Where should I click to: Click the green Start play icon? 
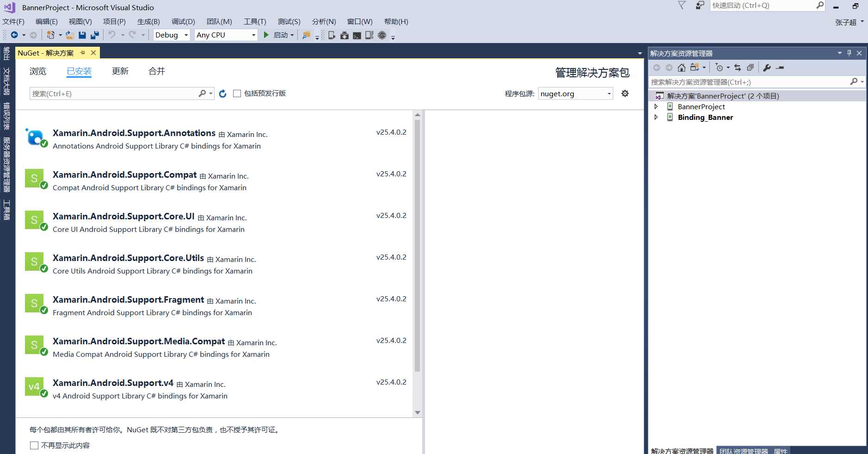pos(266,35)
